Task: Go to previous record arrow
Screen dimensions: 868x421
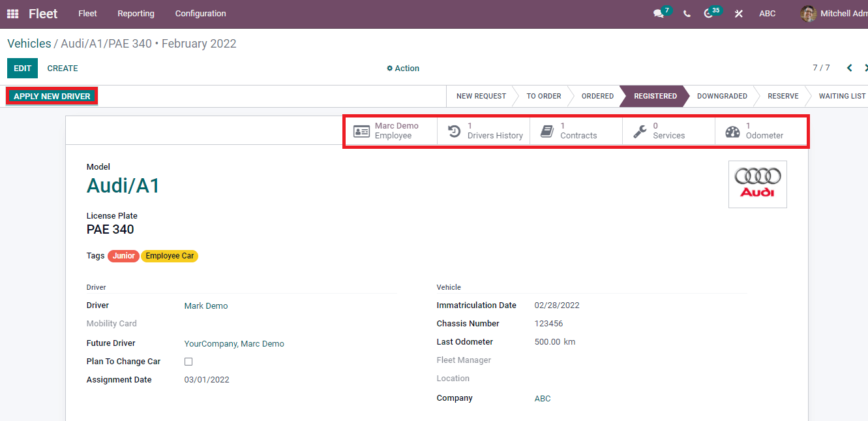Action: pos(849,68)
